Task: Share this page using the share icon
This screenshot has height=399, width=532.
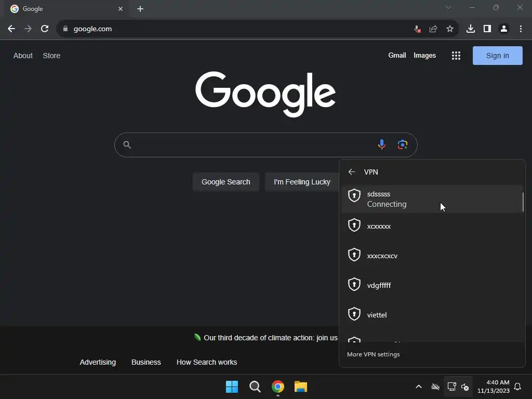Action: click(x=433, y=29)
